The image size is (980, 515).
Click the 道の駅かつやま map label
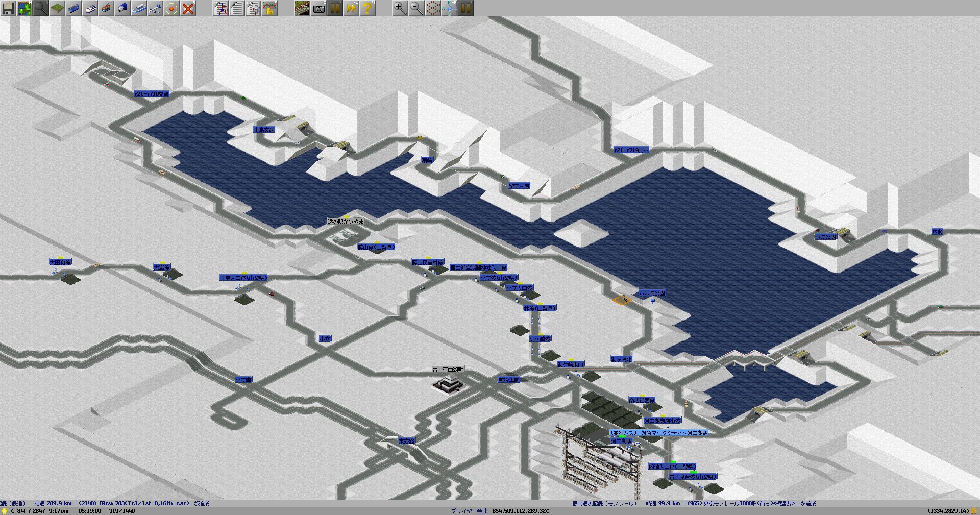pos(346,222)
